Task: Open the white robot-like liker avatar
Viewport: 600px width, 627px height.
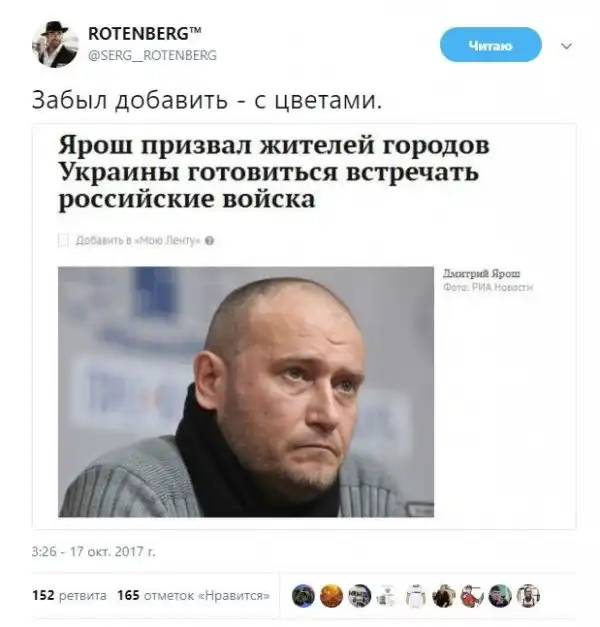Action: (416, 596)
